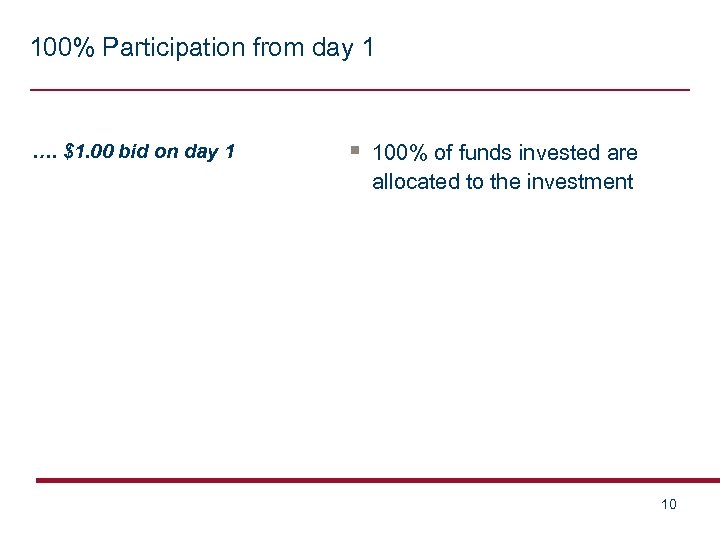Screen dimensions: 720x540
Task: Click the word "bid" in the italic text
Action: (134, 152)
